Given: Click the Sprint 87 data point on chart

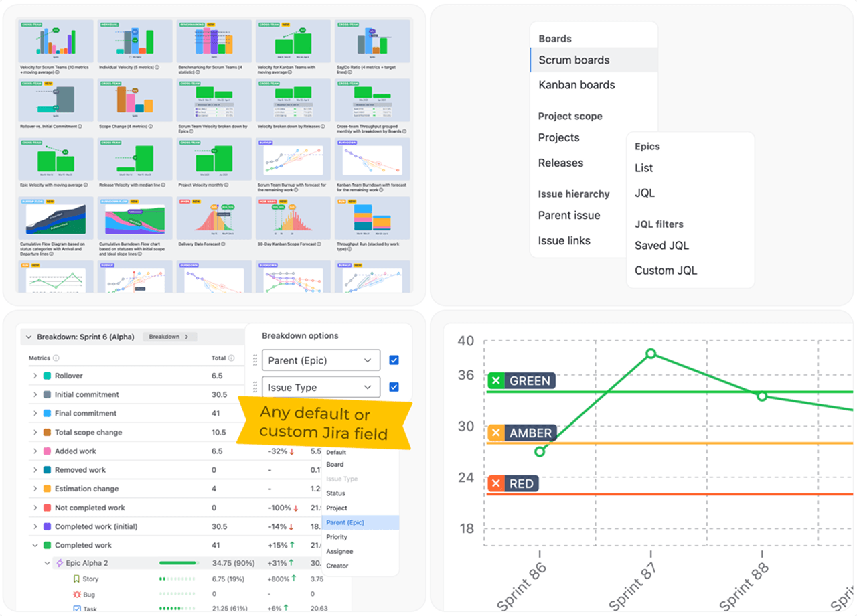Looking at the screenshot, I should 650,354.
